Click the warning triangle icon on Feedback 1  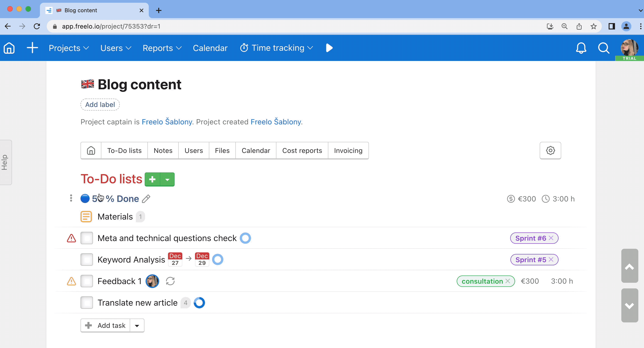click(x=72, y=281)
